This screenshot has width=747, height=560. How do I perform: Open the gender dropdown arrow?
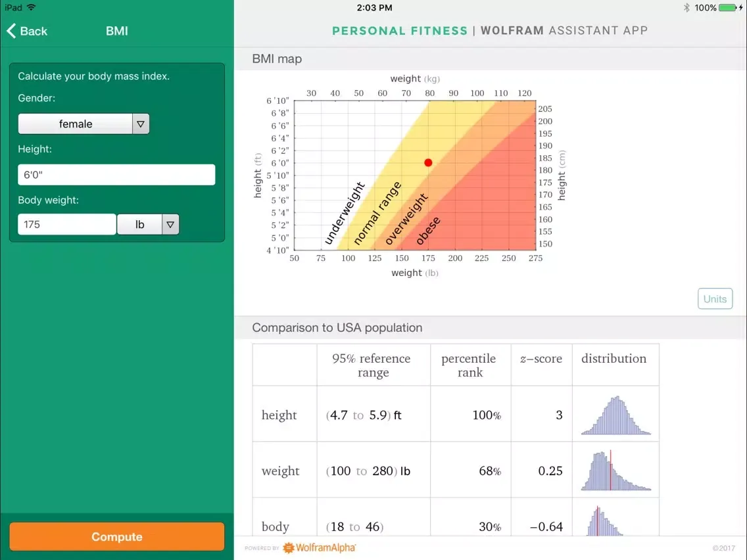point(141,124)
